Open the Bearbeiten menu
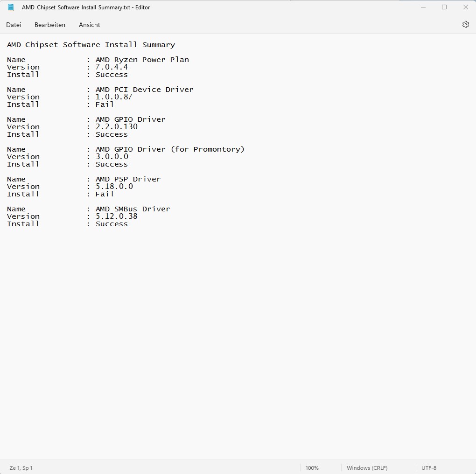476x474 pixels. pyautogui.click(x=50, y=25)
